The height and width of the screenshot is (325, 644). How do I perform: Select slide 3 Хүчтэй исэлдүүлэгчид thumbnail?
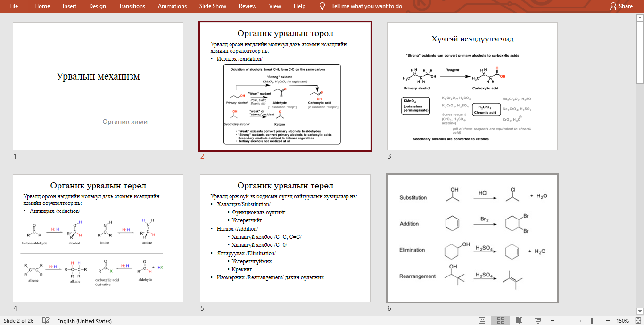472,86
